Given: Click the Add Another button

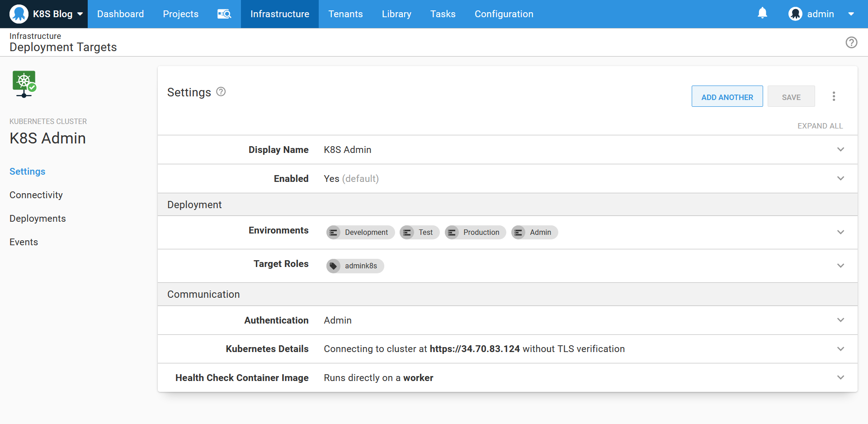Looking at the screenshot, I should click(727, 97).
